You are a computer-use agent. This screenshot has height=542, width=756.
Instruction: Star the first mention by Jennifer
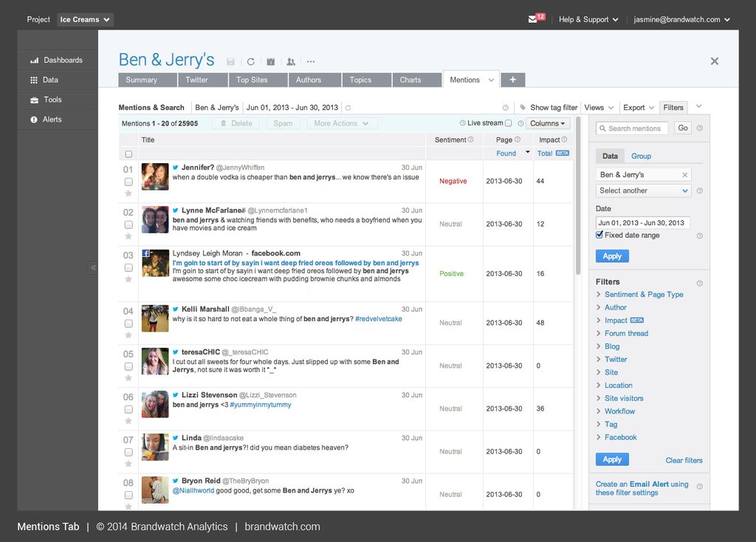coord(128,193)
